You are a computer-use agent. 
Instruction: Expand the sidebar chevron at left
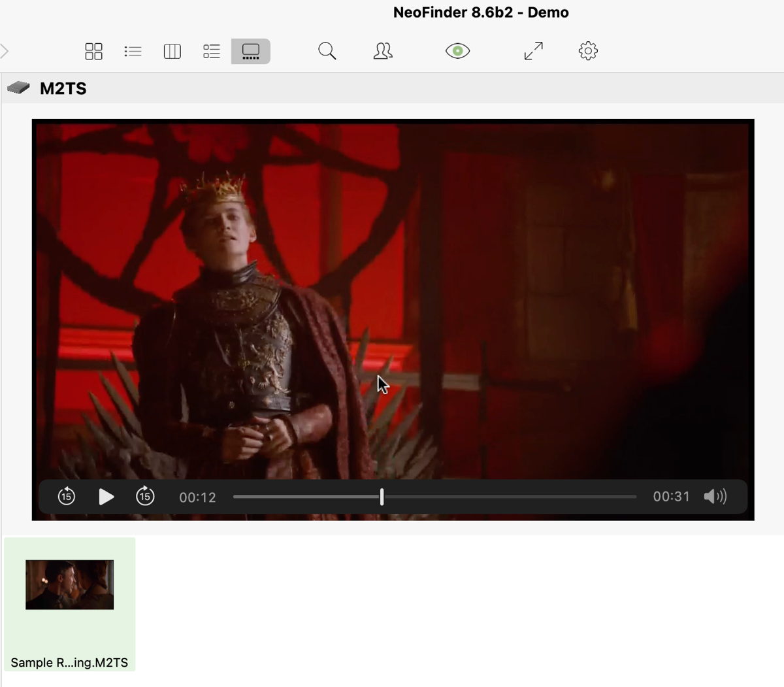click(x=5, y=51)
